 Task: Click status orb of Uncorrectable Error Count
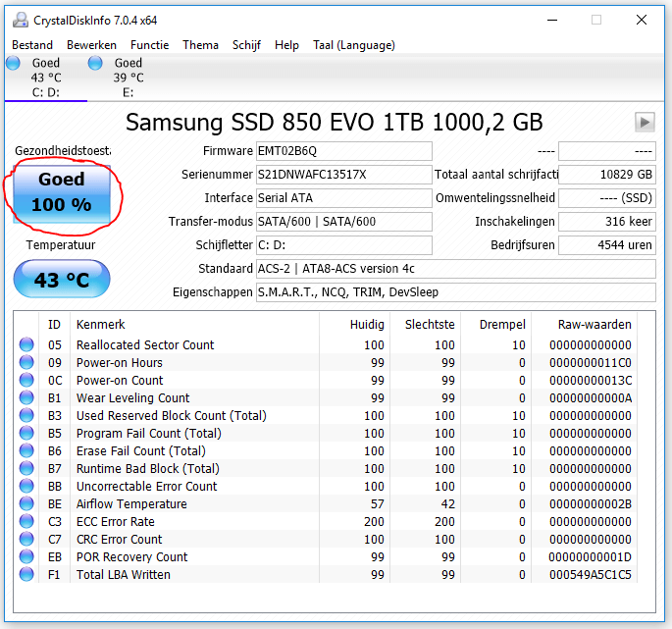pyautogui.click(x=26, y=486)
